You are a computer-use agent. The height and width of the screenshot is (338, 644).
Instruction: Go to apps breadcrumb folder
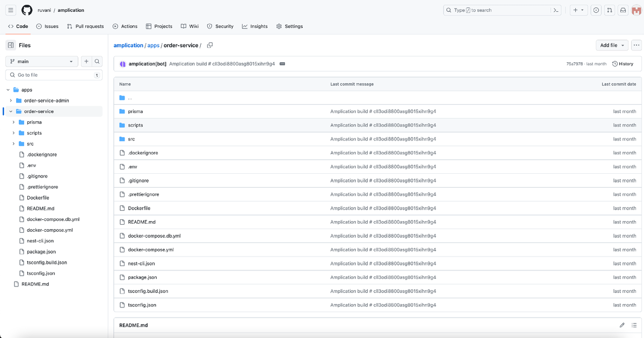[x=153, y=45]
